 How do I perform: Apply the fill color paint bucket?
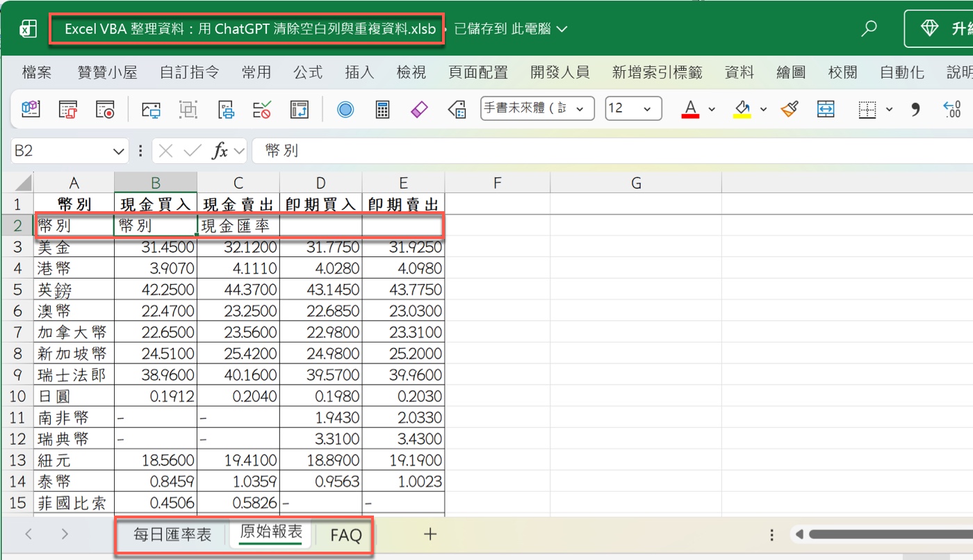point(742,109)
